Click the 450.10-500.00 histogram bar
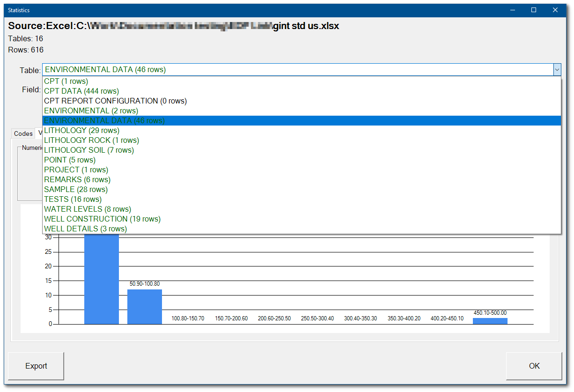Viewport: 574px width, 392px height. point(490,320)
